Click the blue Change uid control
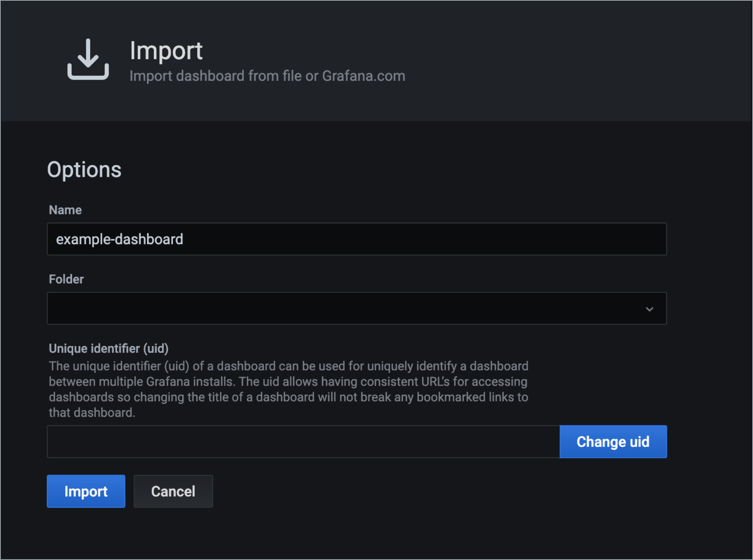The width and height of the screenshot is (753, 560). [x=613, y=441]
